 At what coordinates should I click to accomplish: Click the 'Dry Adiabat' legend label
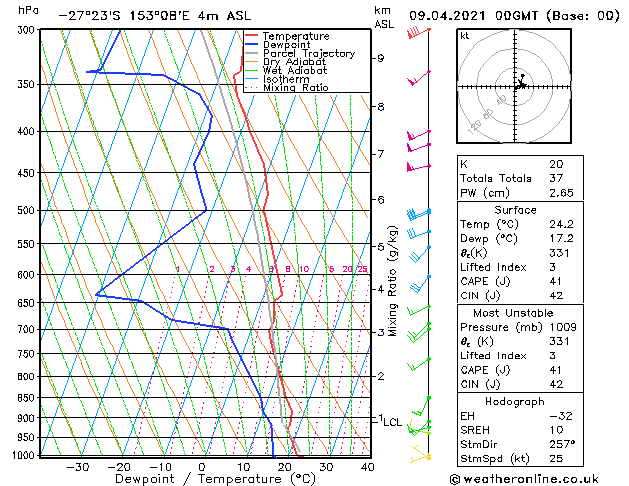tap(294, 62)
